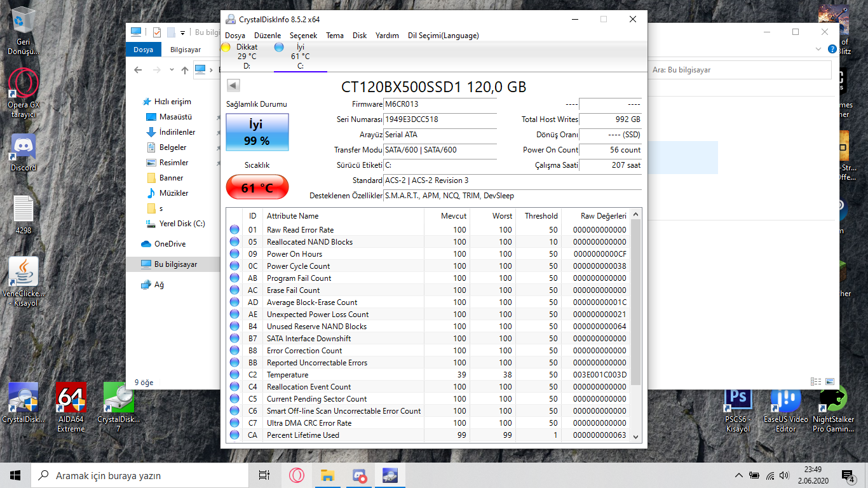This screenshot has height=488, width=868.
Task: Open Resimler in Explorer sidebar
Action: point(167,163)
